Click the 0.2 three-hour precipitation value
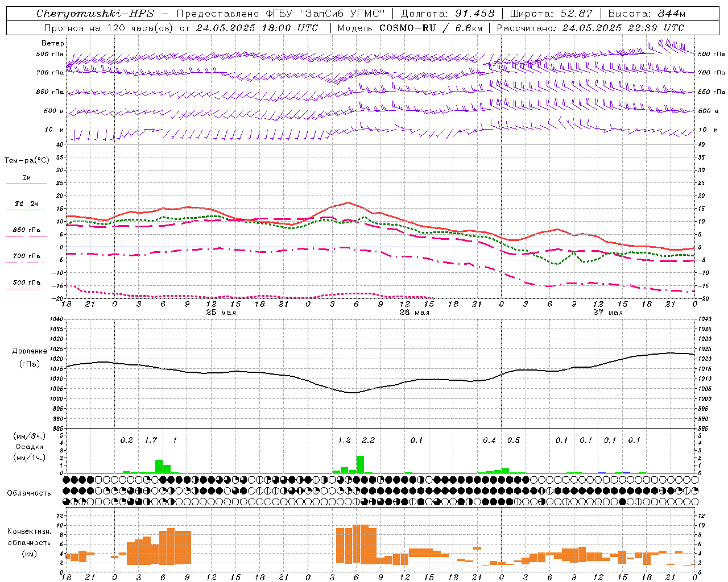The width and height of the screenshot is (728, 582). (x=126, y=440)
